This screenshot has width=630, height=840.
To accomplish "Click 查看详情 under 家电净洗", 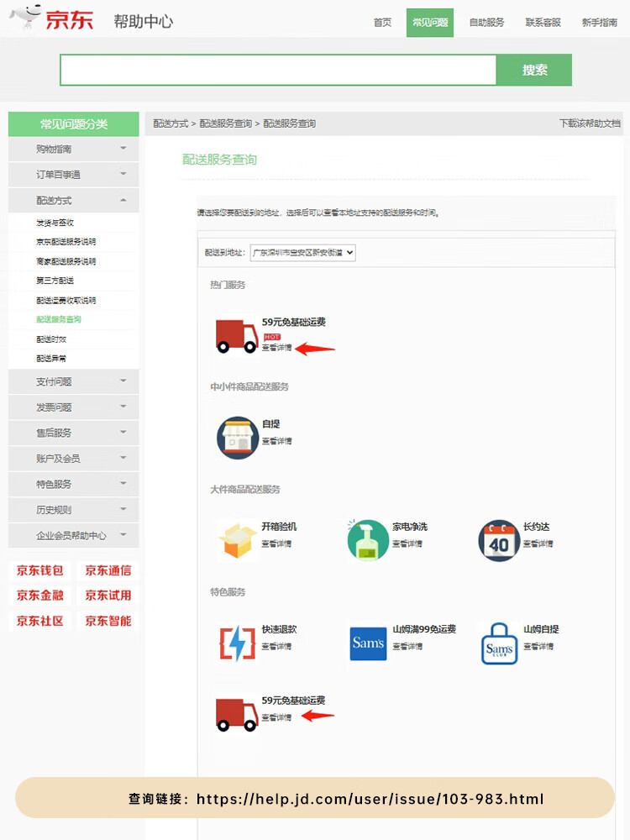I will [x=407, y=543].
